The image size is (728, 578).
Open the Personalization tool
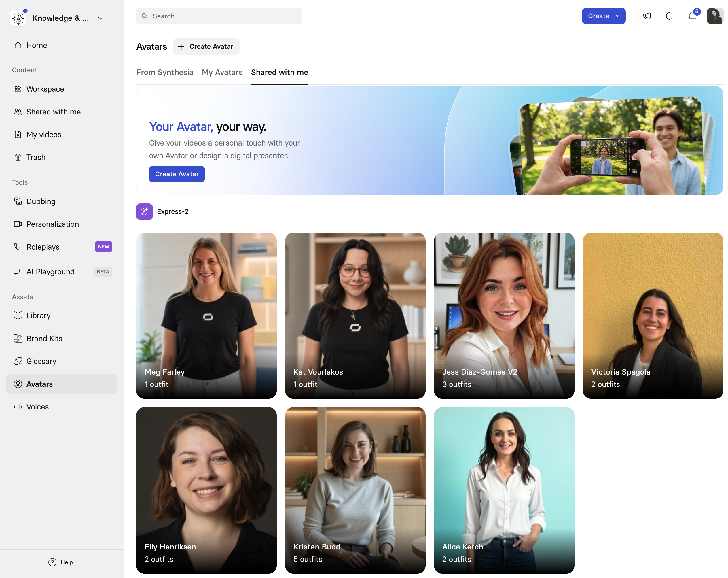coord(61,224)
